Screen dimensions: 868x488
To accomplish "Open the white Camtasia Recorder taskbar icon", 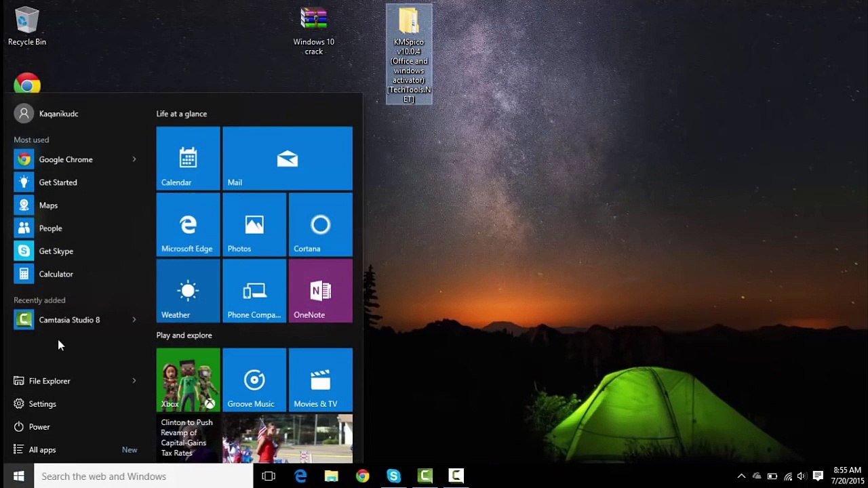I will click(x=456, y=476).
